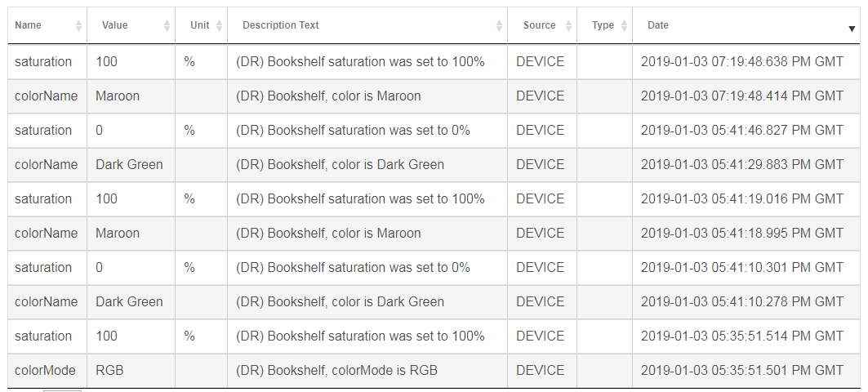Viewport: 868px width, 392px height.
Task: Sort the table by Name column arrows
Action: coord(78,26)
